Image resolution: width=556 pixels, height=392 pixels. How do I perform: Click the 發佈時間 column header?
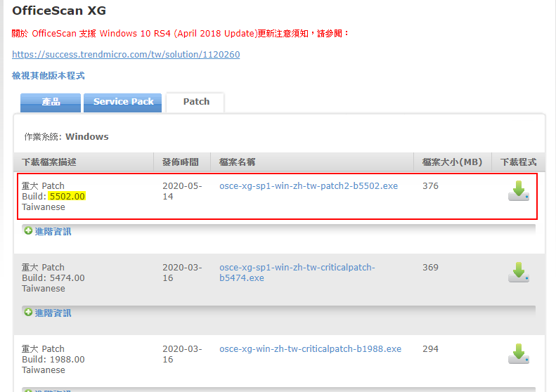point(181,162)
